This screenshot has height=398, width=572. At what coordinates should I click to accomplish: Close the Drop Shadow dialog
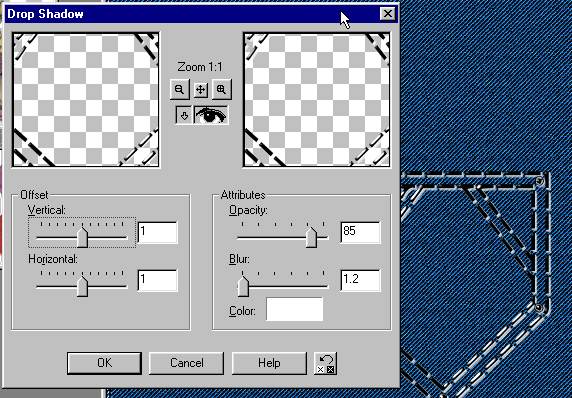click(387, 14)
